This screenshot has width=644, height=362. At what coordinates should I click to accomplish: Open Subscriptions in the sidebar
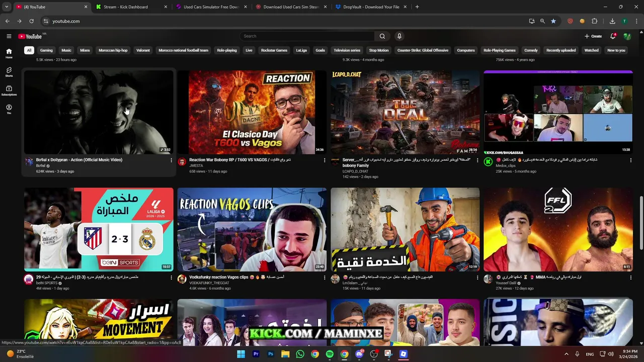[9, 90]
